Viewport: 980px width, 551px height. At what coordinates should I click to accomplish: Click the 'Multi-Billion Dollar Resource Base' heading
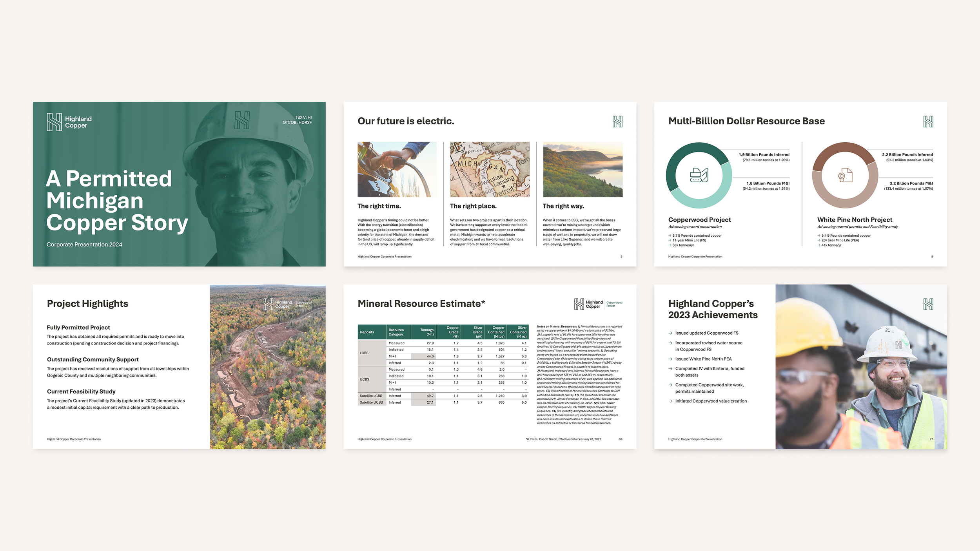pos(746,121)
